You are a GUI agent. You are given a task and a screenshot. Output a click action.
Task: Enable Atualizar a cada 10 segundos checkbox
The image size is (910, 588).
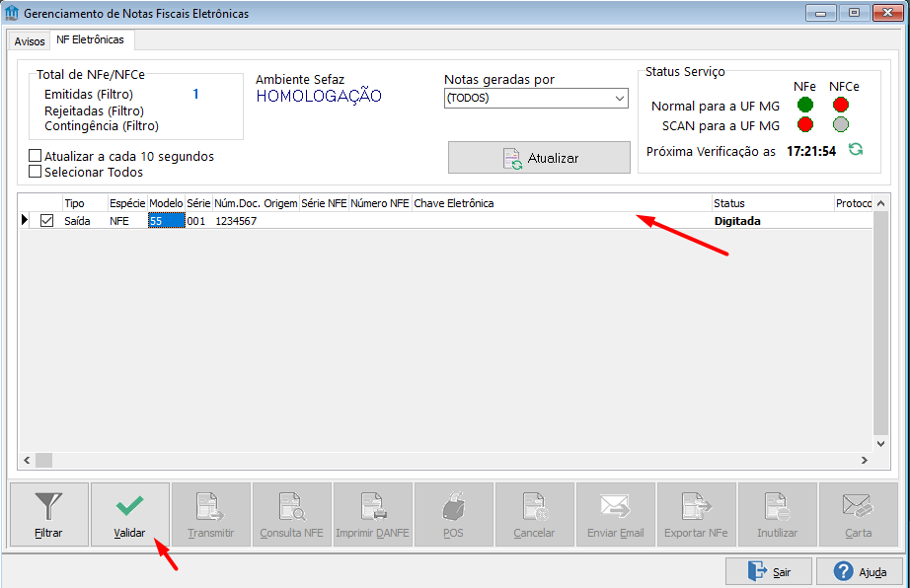point(36,156)
